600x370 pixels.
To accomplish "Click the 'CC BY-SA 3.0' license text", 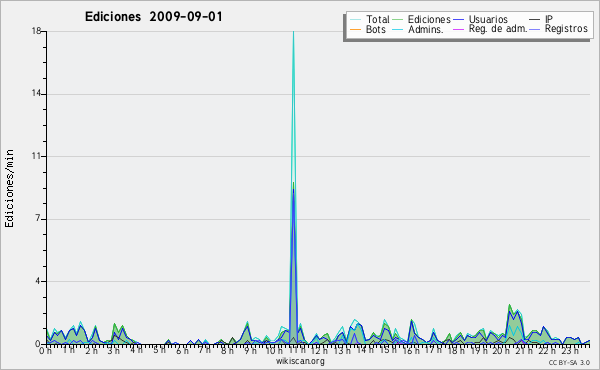I will pos(569,362).
